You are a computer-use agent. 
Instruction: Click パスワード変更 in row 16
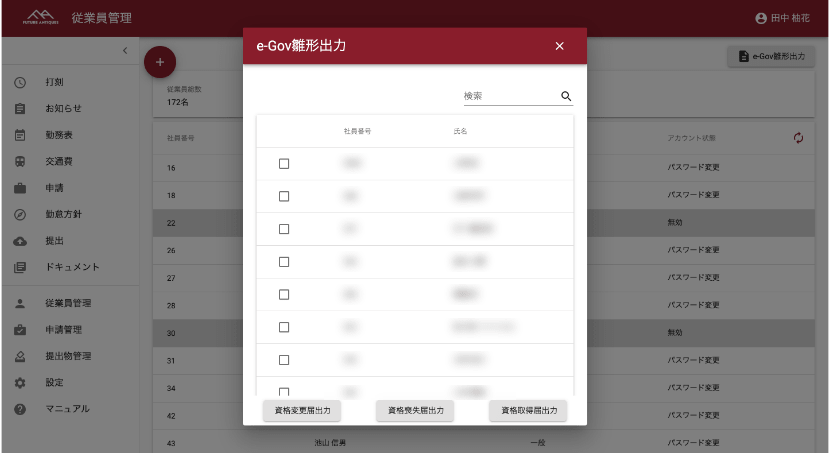pos(693,168)
